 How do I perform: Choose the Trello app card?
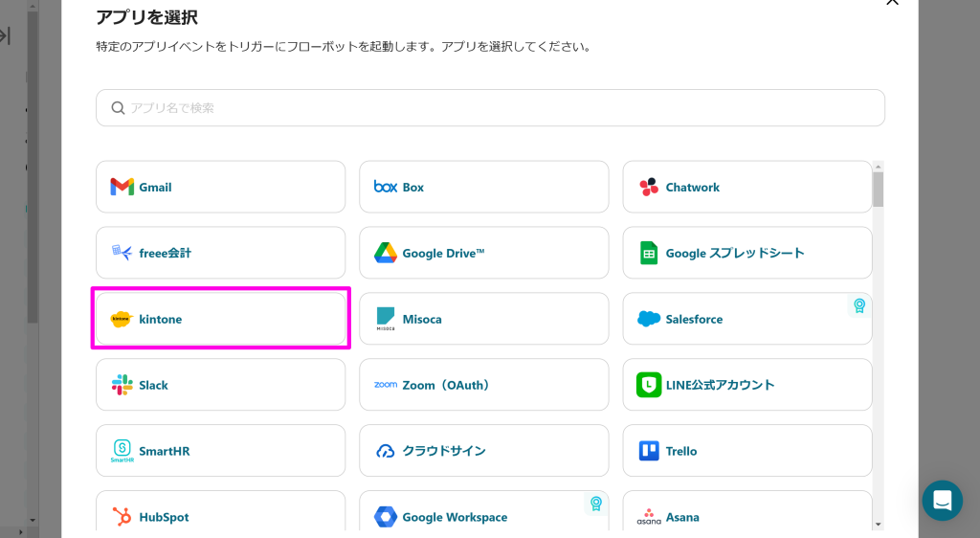click(747, 451)
